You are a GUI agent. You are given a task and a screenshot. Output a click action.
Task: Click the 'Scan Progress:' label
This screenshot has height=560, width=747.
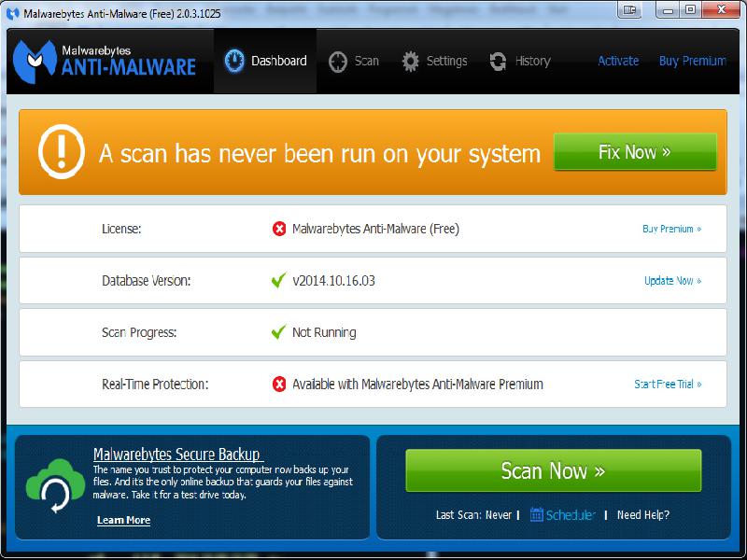[139, 332]
